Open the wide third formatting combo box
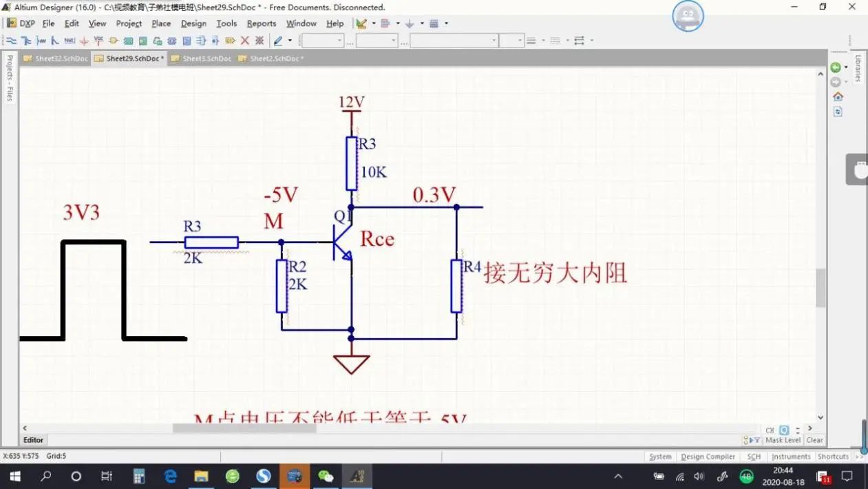Screen dimensions: 868x489 pyautogui.click(x=454, y=41)
